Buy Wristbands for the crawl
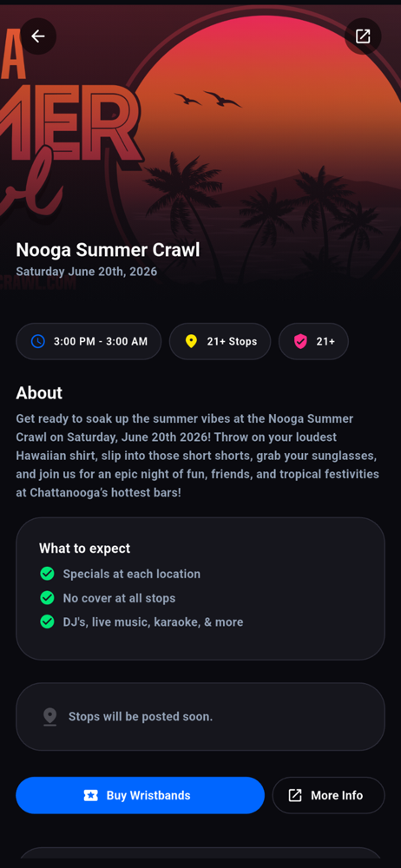Image resolution: width=401 pixels, height=868 pixels. click(x=140, y=795)
